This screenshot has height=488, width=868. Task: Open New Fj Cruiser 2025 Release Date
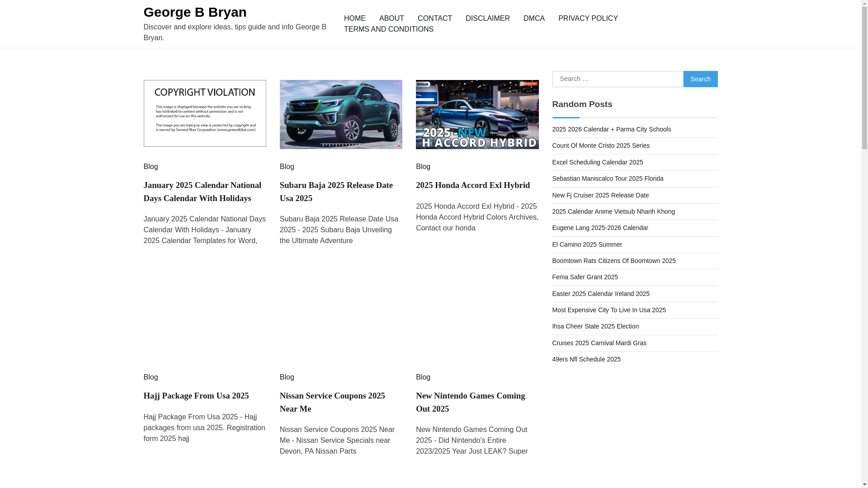click(x=600, y=195)
